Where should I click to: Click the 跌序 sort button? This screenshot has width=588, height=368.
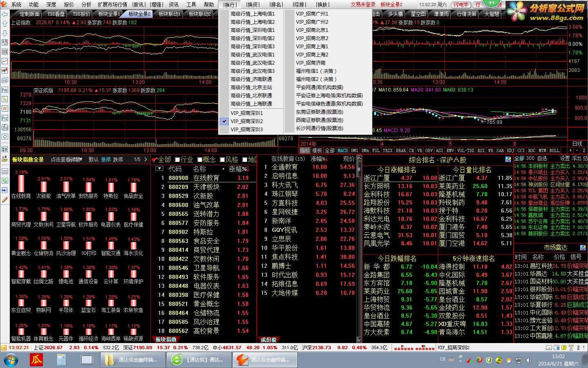click(x=118, y=159)
